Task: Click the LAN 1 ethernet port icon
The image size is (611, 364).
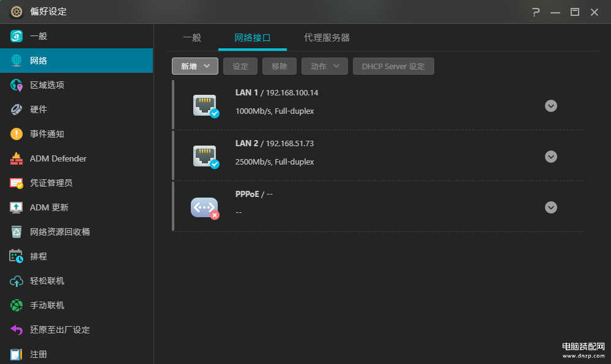Action: click(206, 106)
